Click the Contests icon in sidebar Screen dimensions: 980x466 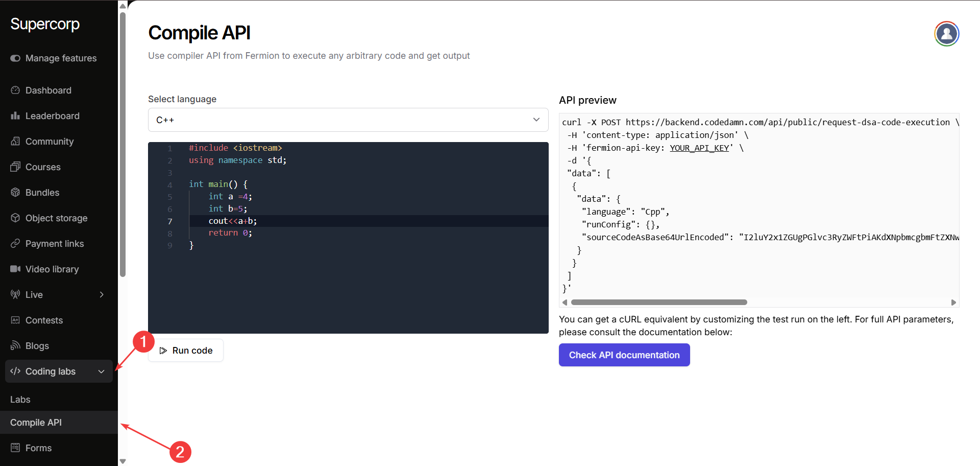click(x=15, y=320)
